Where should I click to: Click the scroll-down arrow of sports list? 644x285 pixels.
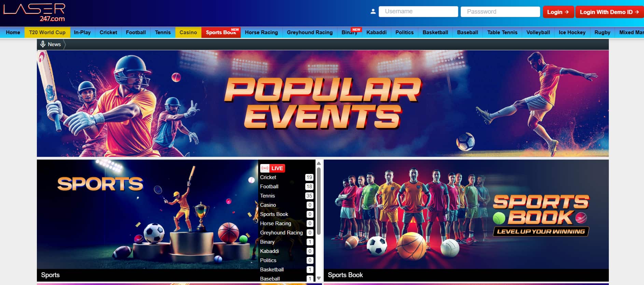click(319, 278)
